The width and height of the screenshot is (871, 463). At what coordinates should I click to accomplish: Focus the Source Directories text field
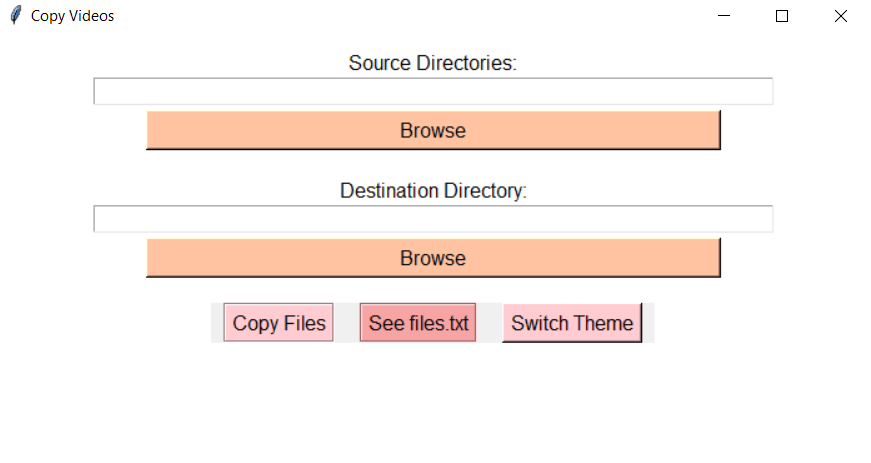click(433, 91)
